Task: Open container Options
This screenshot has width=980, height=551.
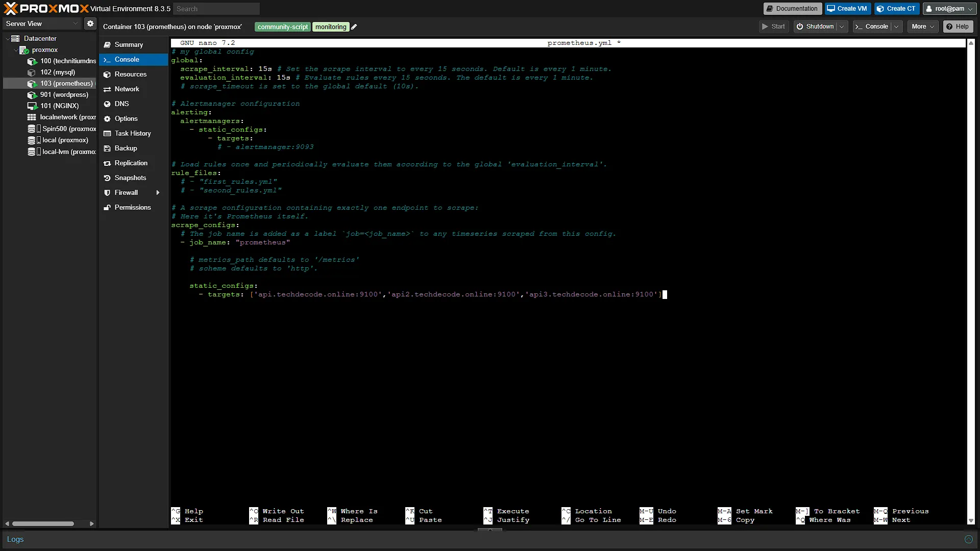Action: tap(133, 119)
